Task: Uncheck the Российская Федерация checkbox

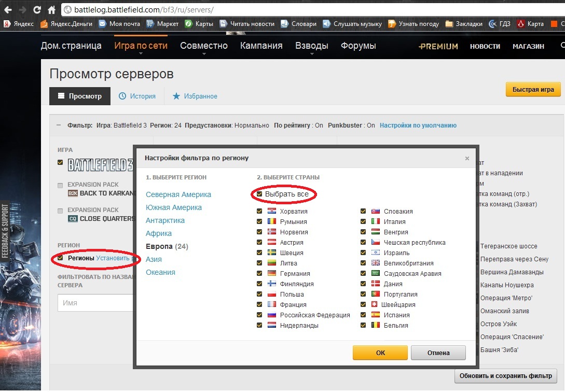Action: coord(259,315)
